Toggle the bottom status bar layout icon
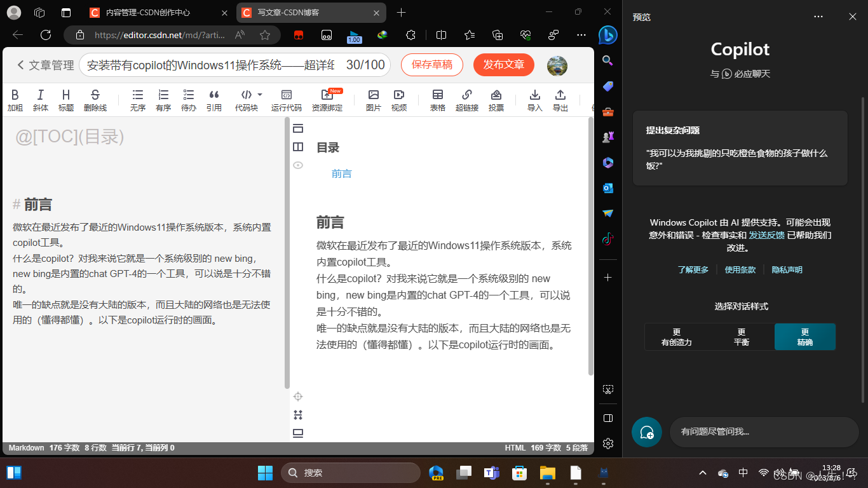 (x=298, y=433)
